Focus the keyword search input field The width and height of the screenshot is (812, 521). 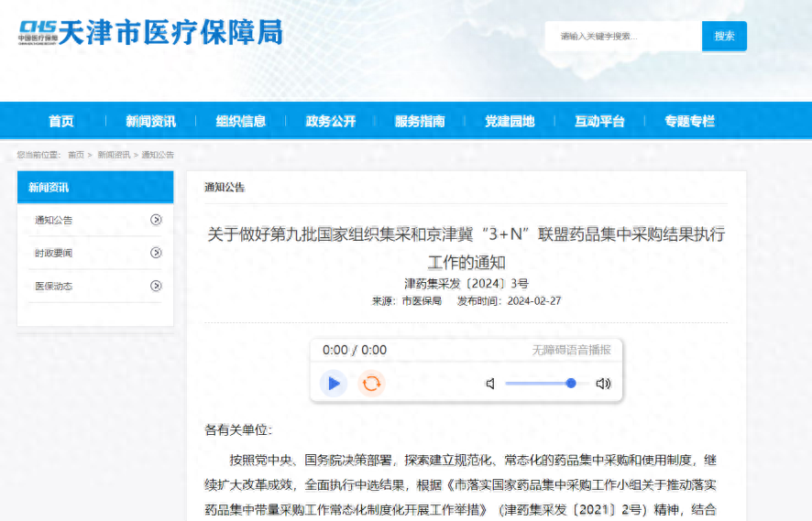623,37
